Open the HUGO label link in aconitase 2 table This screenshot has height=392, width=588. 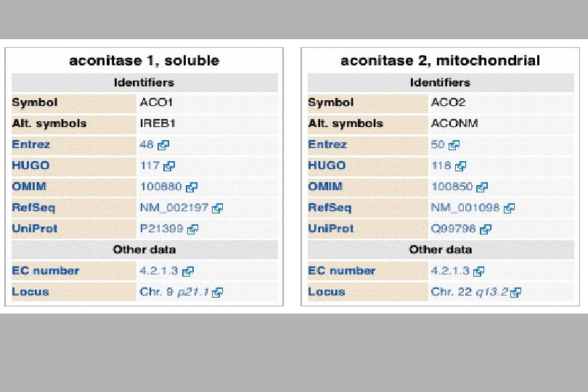[327, 166]
